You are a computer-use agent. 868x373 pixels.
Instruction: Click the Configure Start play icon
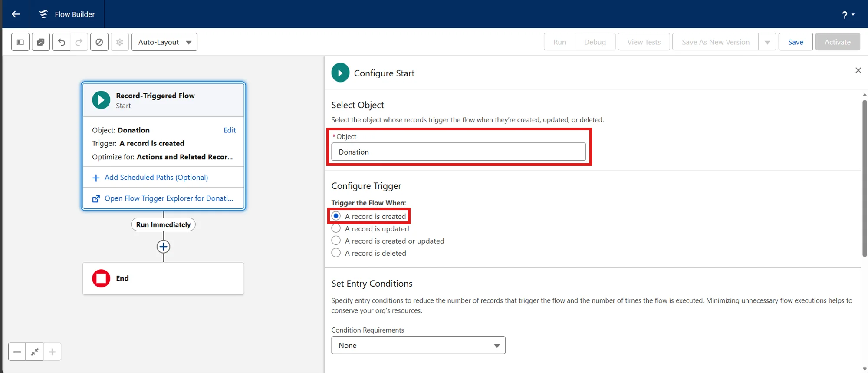pyautogui.click(x=340, y=73)
